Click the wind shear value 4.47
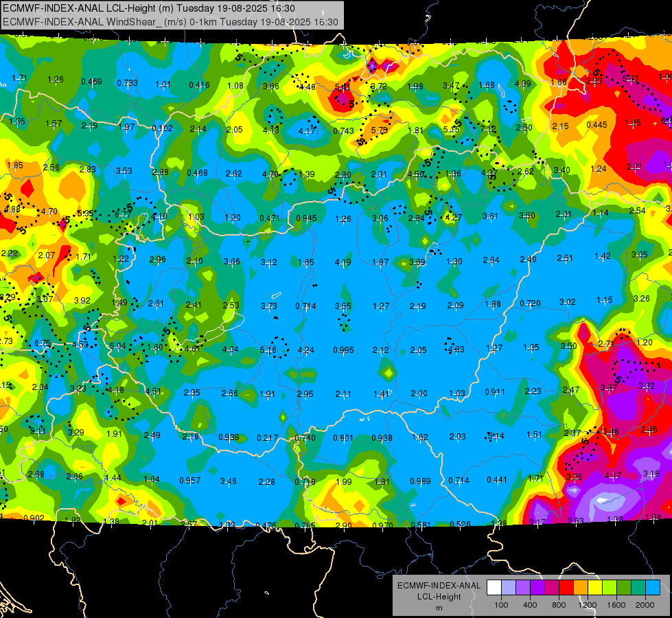Viewport: 672px width, 618px height. 613,475
